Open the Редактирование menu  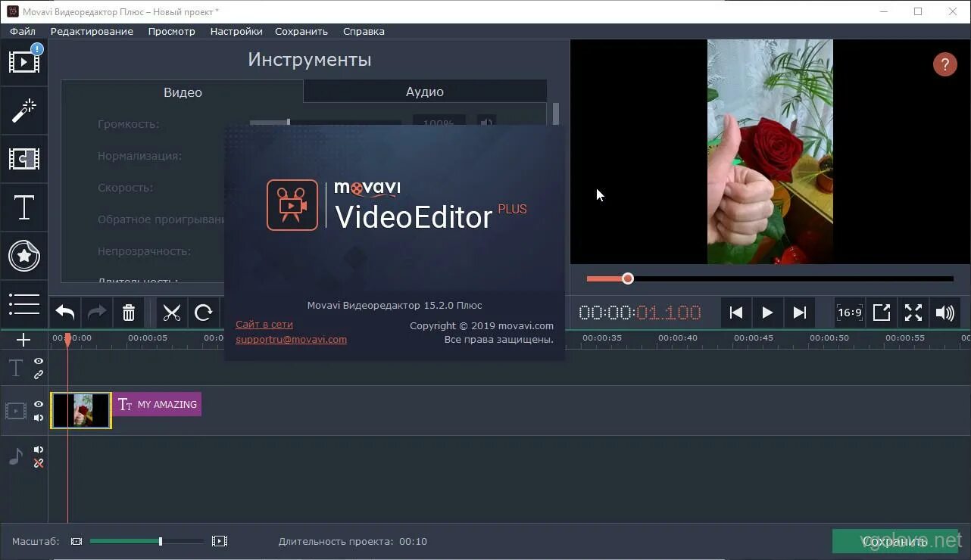tap(92, 31)
